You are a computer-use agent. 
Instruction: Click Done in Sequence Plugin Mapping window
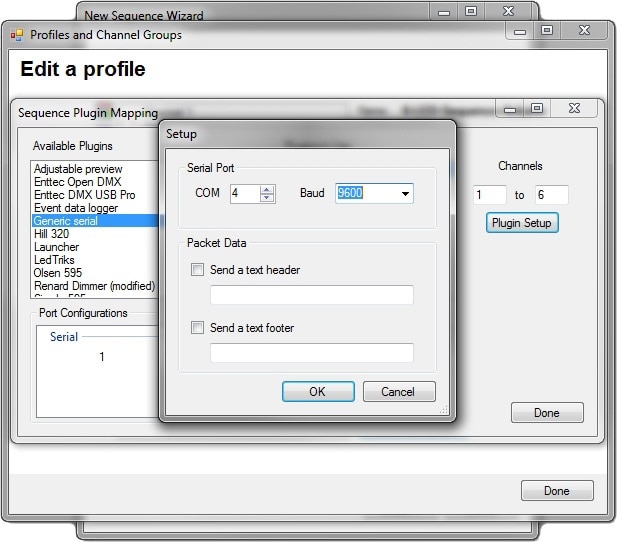[x=547, y=413]
